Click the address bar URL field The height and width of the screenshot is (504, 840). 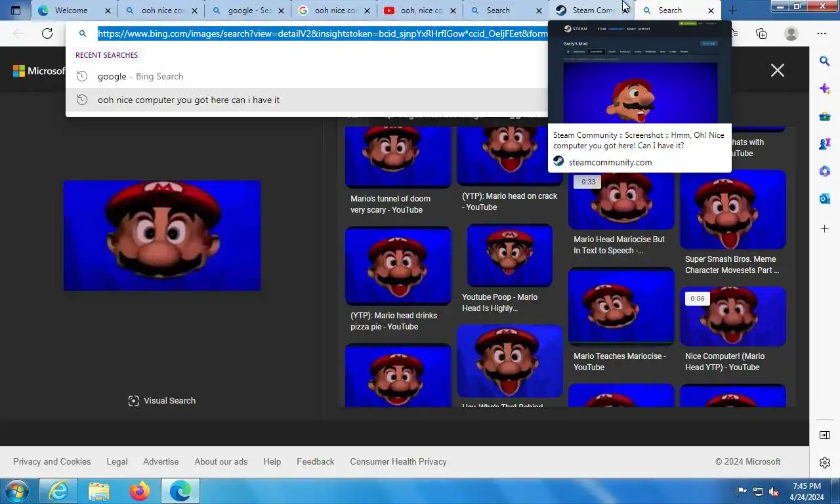pos(322,33)
